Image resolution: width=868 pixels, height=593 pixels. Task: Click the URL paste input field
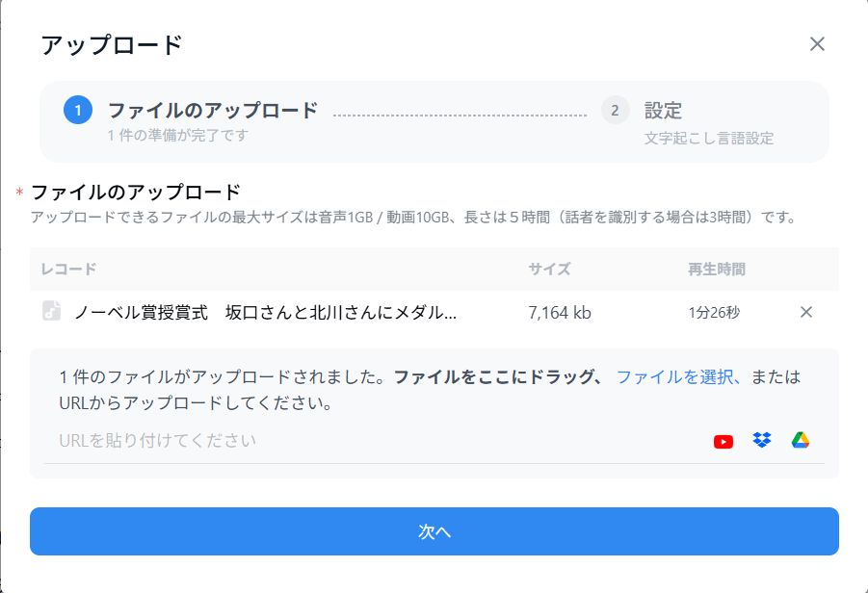(289, 441)
